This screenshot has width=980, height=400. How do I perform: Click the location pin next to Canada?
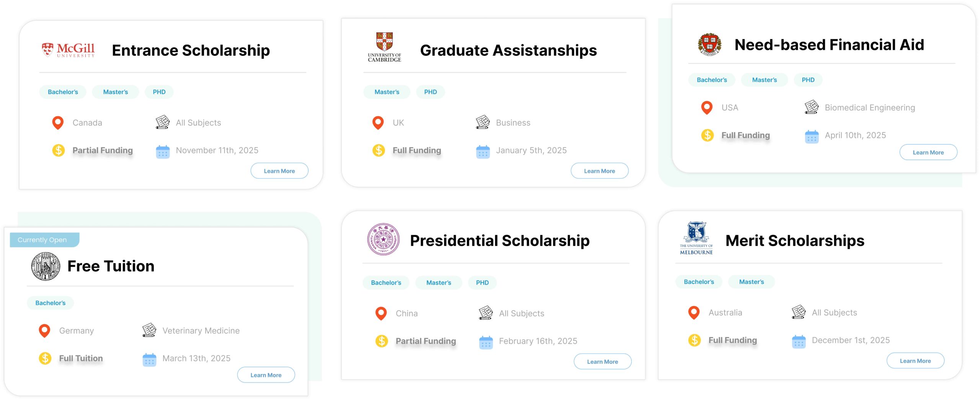point(58,123)
